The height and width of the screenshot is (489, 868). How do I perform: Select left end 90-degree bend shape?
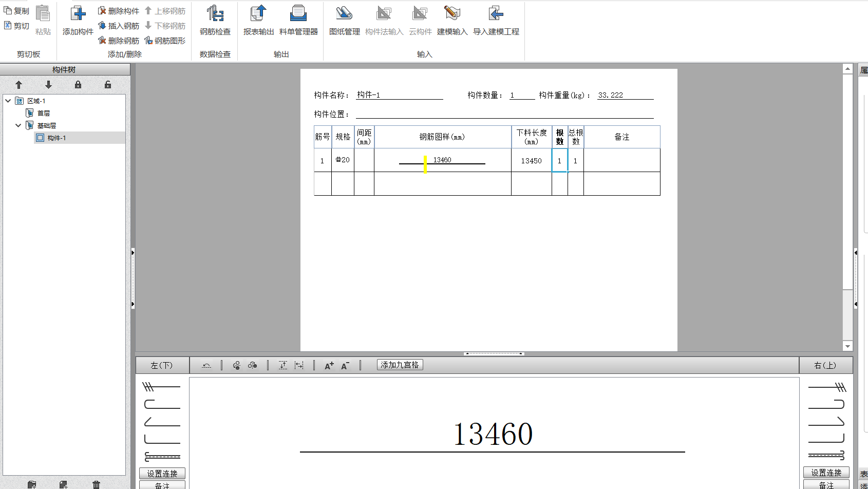click(162, 439)
